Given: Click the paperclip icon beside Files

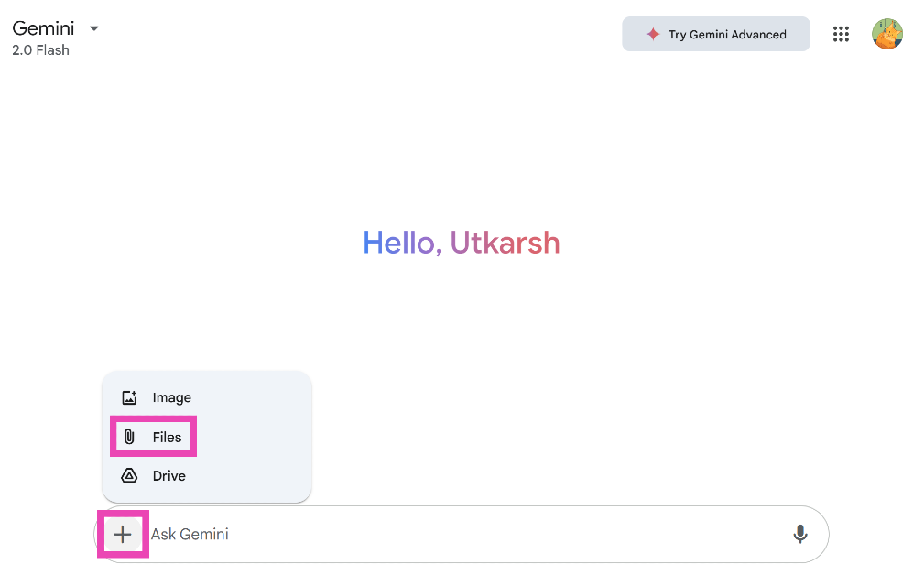Looking at the screenshot, I should (129, 437).
